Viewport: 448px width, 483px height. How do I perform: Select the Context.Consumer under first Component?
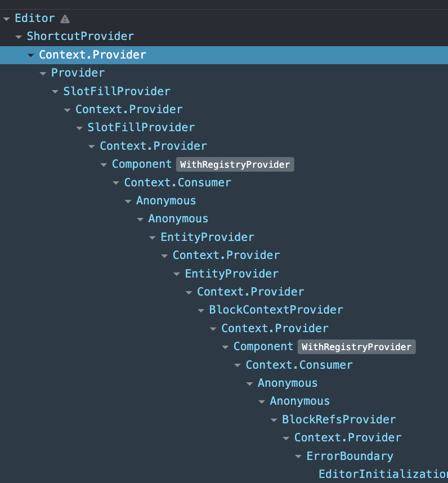(177, 182)
